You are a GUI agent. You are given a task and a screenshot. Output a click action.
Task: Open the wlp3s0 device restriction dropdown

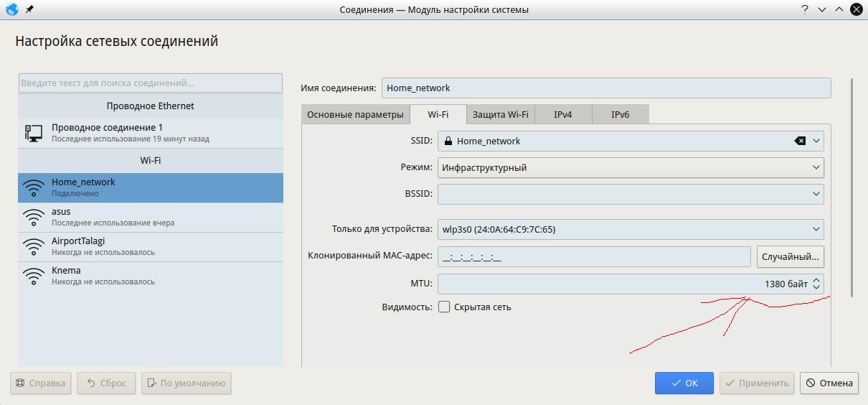pos(630,229)
